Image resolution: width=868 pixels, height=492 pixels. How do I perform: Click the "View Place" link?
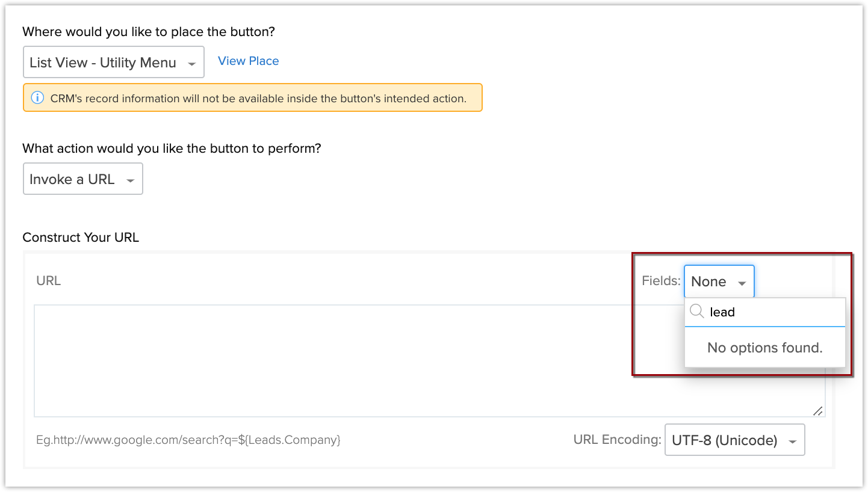[x=248, y=61]
